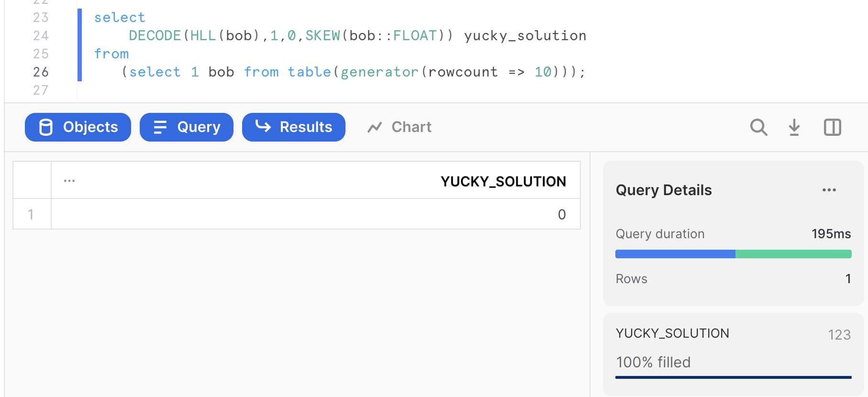
Task: Toggle the Query pane
Action: [x=187, y=127]
